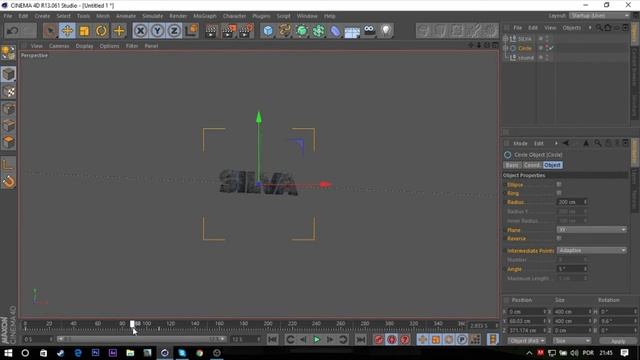Select Polygons mode orange cube icon
Viewport: 640px width, 360px height.
[8, 142]
